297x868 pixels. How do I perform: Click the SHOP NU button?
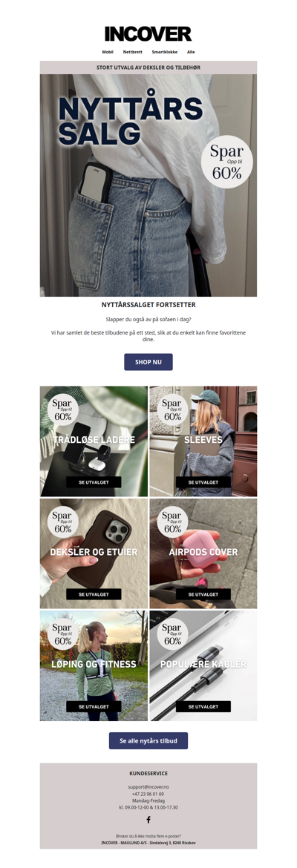click(x=148, y=362)
